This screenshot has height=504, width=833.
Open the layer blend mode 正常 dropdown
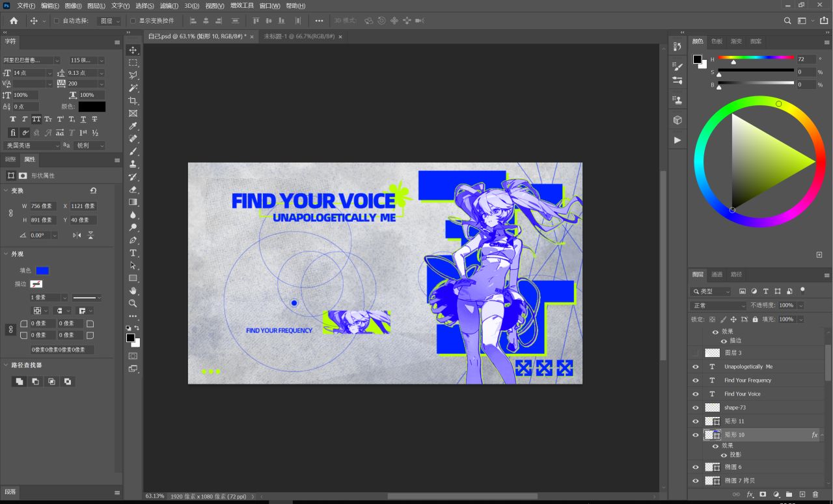pos(718,306)
